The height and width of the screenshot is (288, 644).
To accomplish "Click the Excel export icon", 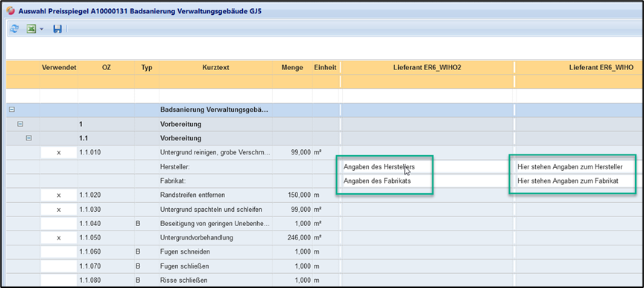I will [31, 29].
